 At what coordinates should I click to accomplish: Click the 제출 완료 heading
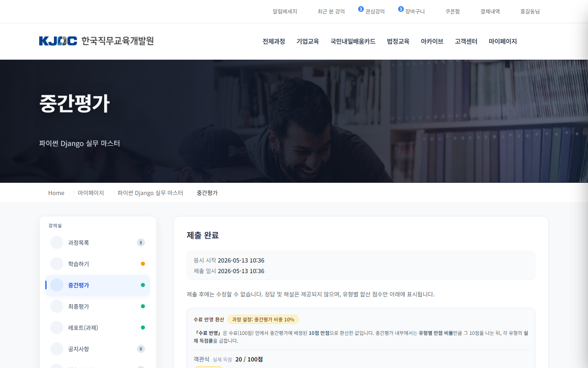(203, 235)
